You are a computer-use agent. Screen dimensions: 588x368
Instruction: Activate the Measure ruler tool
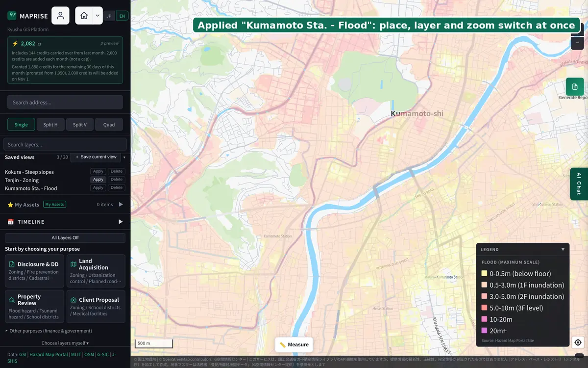294,344
